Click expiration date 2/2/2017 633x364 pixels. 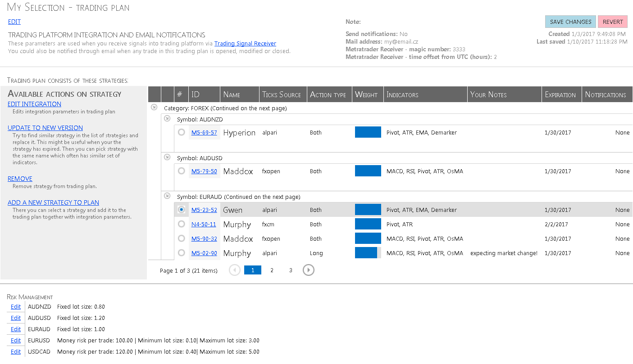(x=556, y=225)
